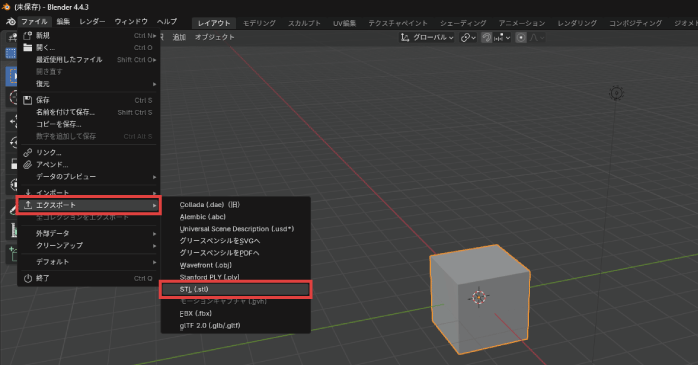Expand データのプレビュー submenu

coord(89,177)
